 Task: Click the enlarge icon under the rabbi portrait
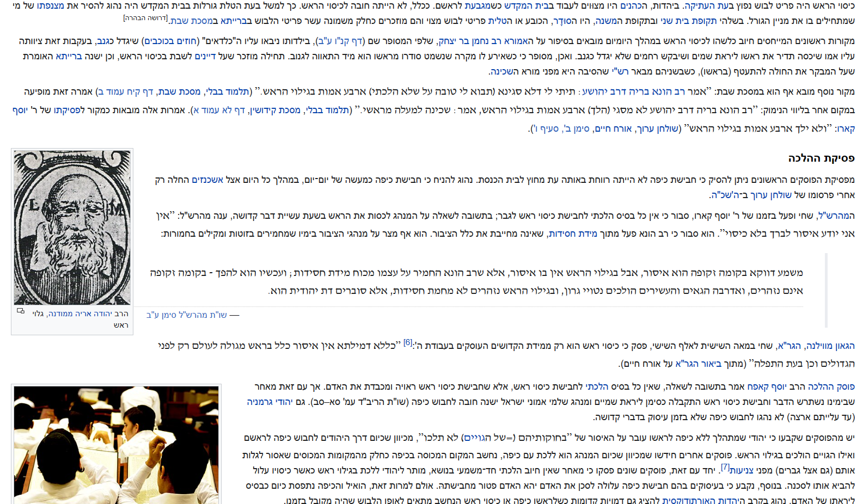tap(21, 311)
